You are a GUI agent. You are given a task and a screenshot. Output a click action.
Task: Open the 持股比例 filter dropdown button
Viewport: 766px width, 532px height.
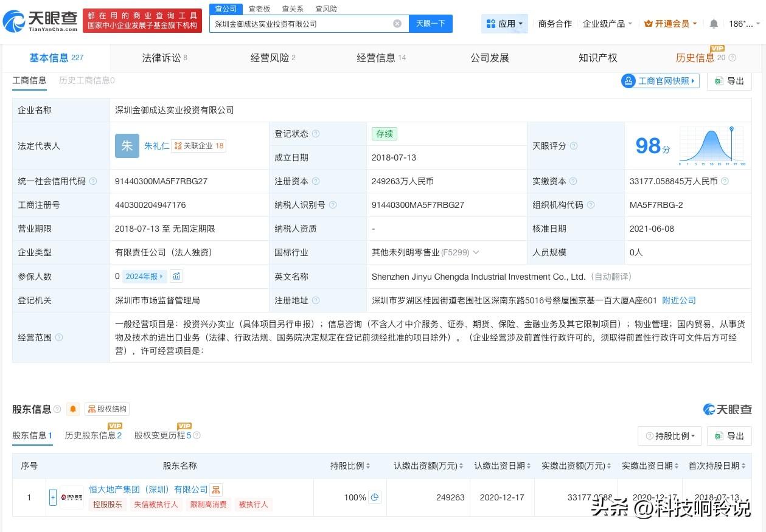click(x=670, y=436)
